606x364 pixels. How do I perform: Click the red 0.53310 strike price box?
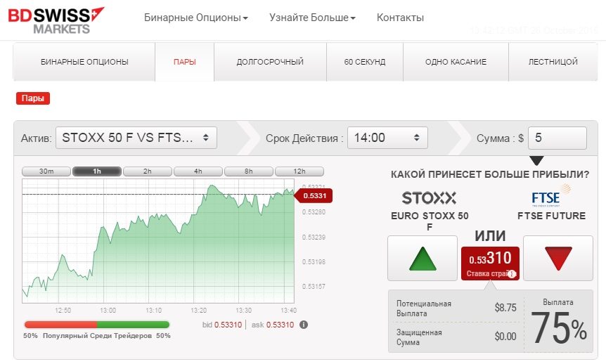pos(490,263)
